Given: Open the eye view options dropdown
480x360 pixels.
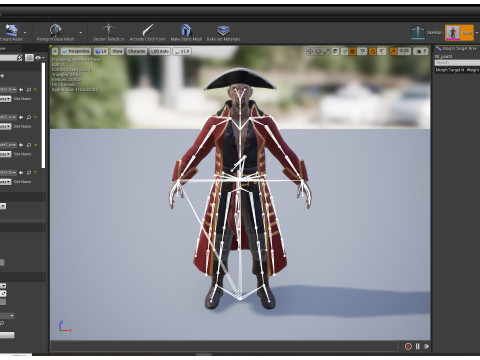Looking at the screenshot, I should [x=40, y=58].
